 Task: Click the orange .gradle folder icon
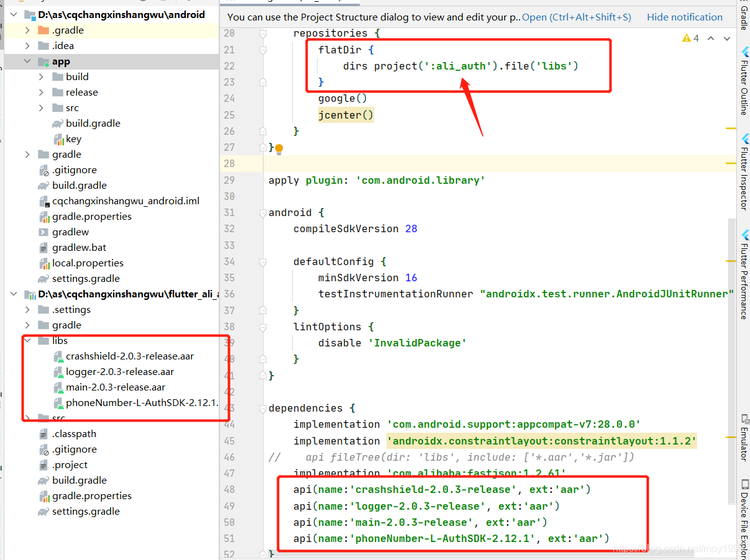click(43, 30)
